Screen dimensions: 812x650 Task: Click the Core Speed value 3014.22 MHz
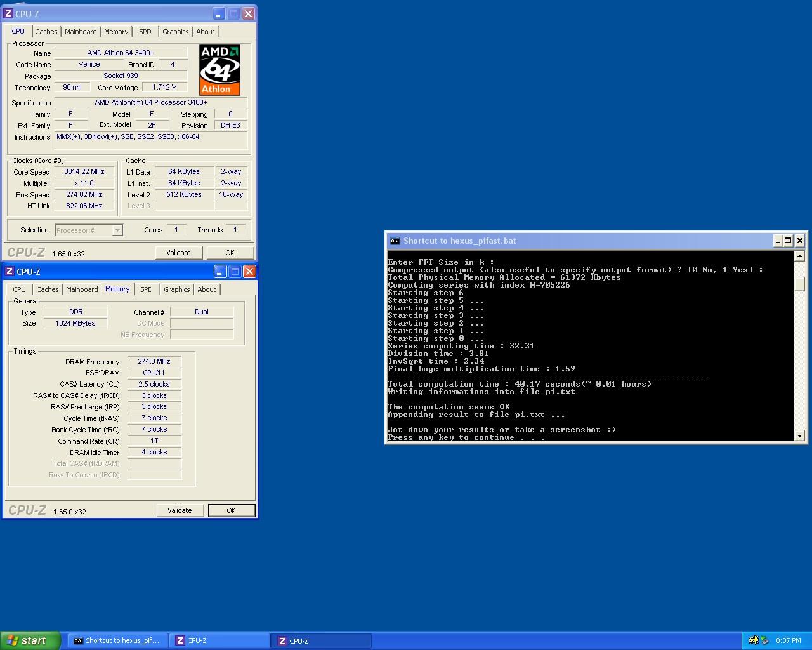coord(84,171)
